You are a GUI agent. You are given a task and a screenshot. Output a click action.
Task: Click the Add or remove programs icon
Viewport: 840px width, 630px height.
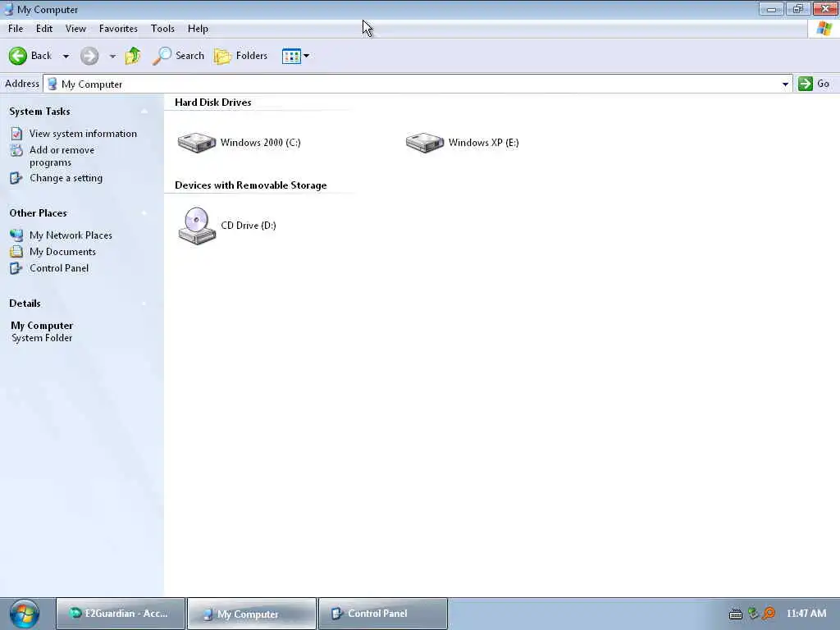click(x=16, y=150)
